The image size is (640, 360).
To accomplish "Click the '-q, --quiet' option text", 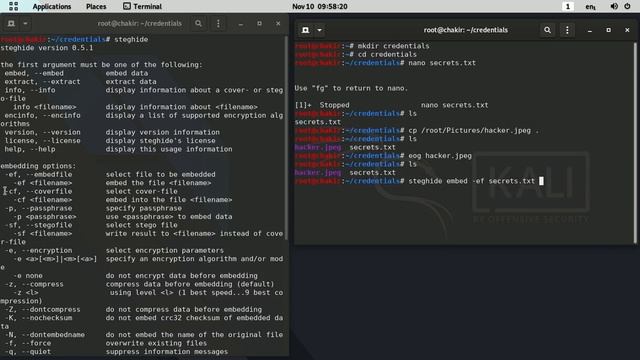I will point(28,351).
